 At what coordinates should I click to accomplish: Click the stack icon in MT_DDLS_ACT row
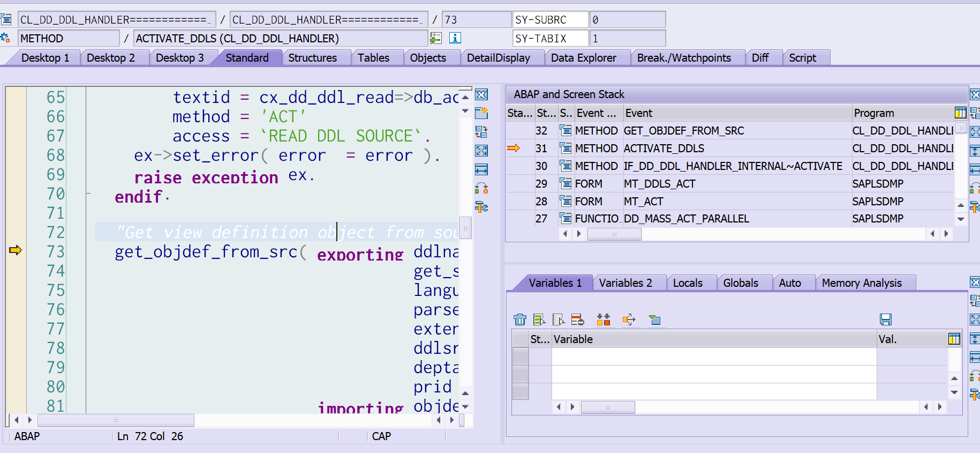(566, 183)
